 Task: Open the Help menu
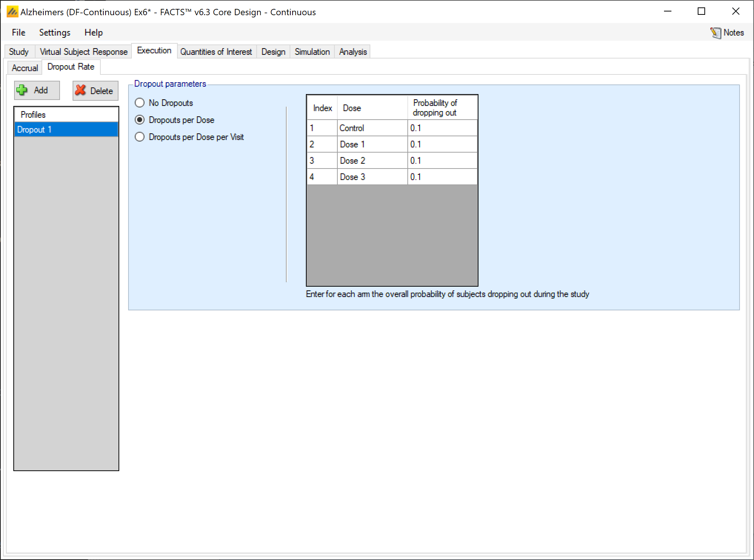(x=93, y=33)
